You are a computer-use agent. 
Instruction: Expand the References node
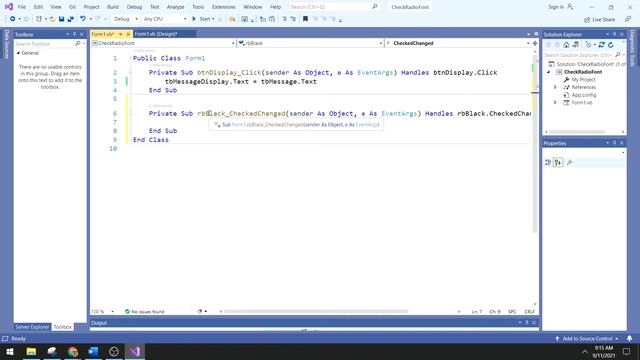[555, 87]
